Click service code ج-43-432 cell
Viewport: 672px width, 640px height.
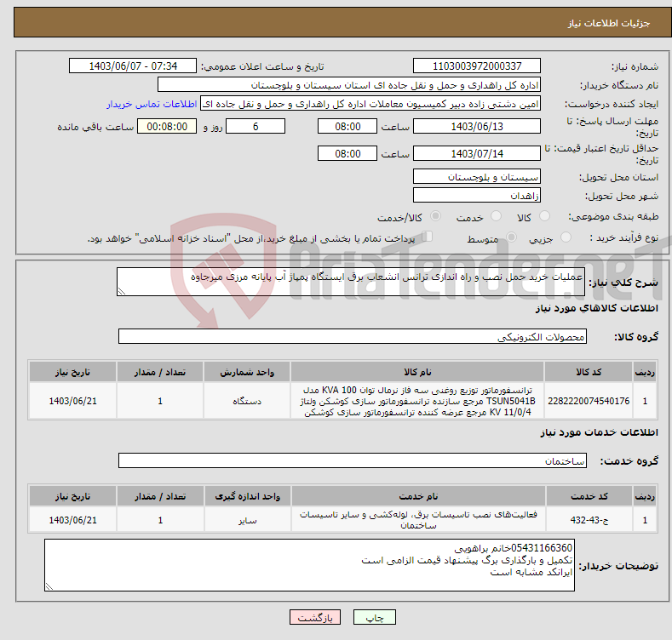pyautogui.click(x=589, y=520)
